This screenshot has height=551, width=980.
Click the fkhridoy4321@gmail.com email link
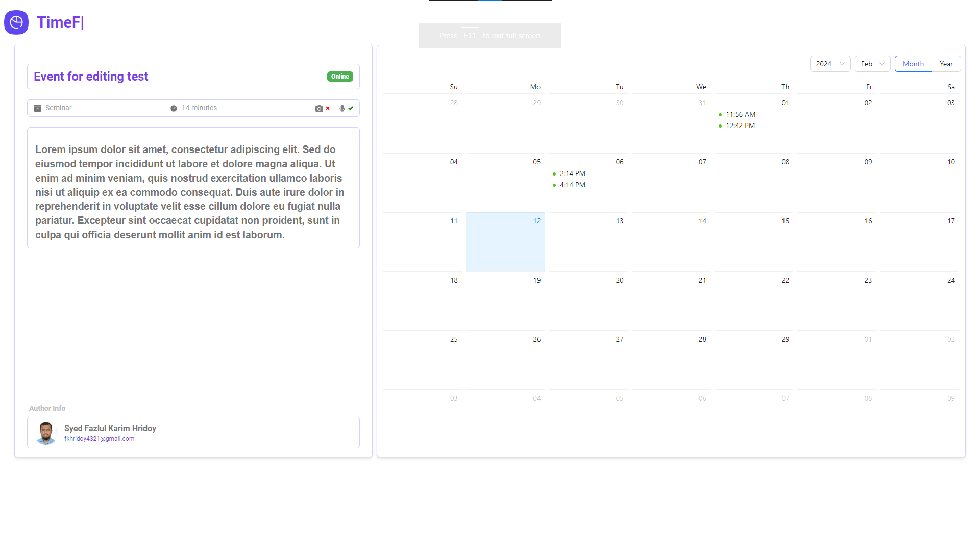point(99,438)
